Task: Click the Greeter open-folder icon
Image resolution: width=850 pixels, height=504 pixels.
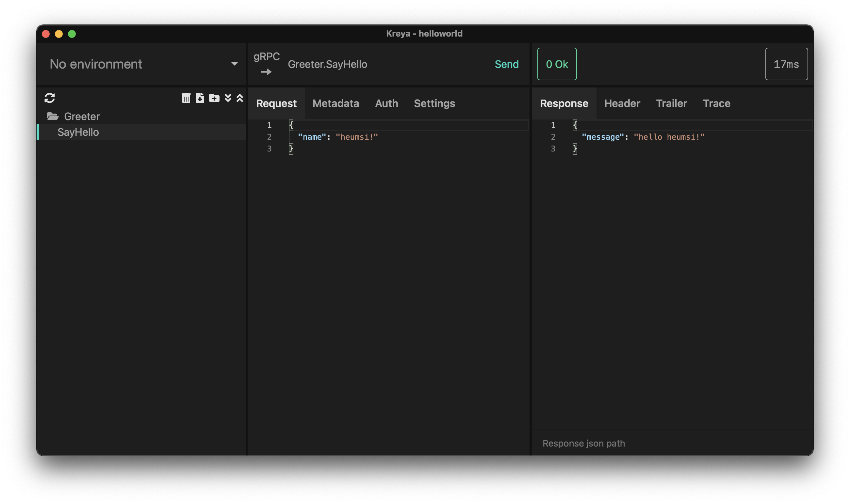Action: (53, 117)
